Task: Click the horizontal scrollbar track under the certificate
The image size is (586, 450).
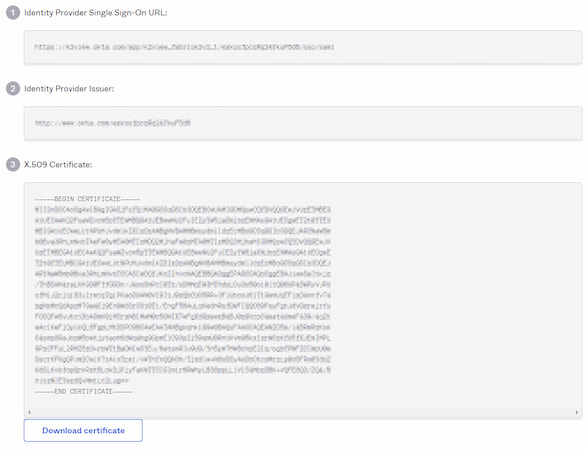Action: click(x=303, y=412)
